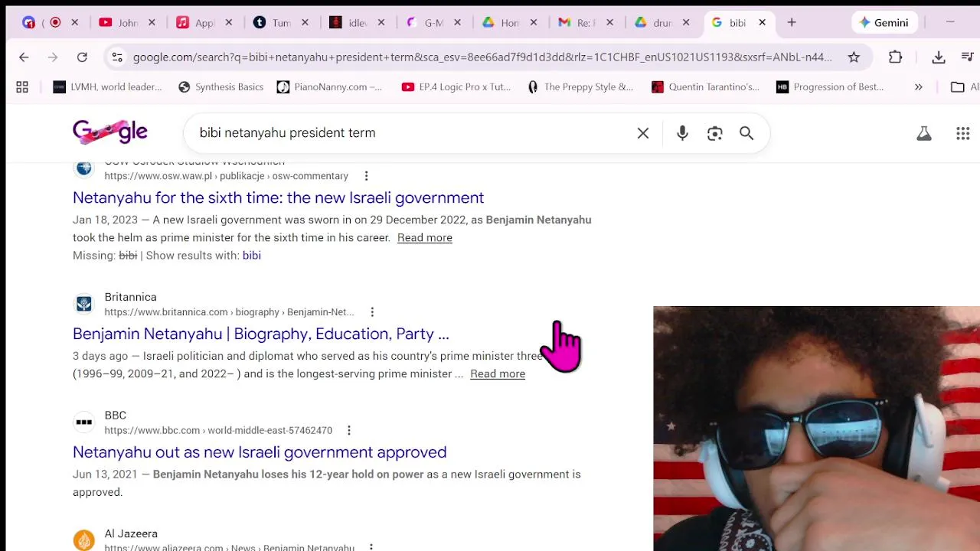The width and height of the screenshot is (980, 551).
Task: Click the Al Jazeera site favicon
Action: click(84, 540)
